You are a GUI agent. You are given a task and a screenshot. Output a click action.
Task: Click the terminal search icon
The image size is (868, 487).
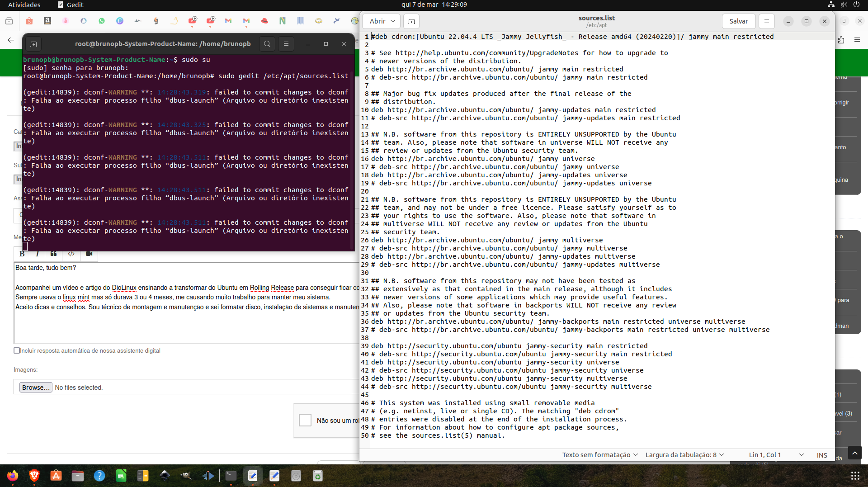[x=267, y=44]
